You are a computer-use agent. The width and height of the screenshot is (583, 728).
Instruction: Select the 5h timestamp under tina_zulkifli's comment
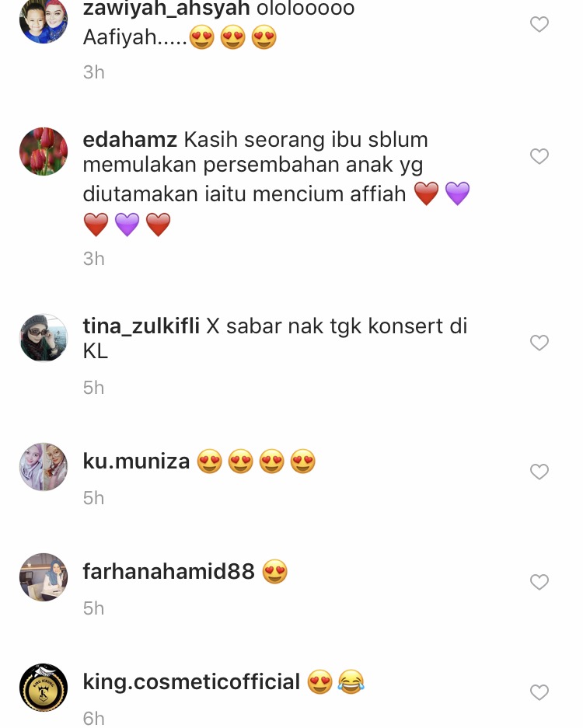click(x=93, y=388)
